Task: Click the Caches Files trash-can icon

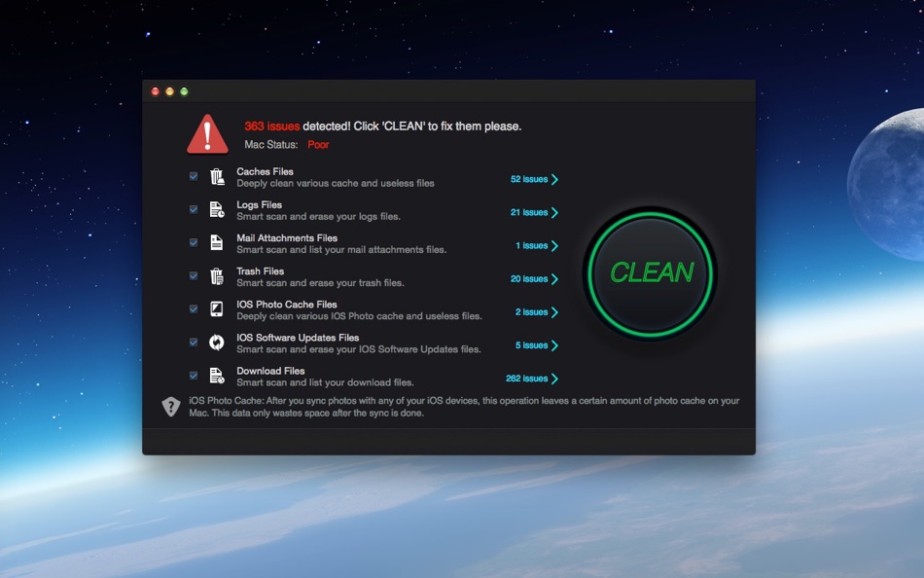Action: (x=216, y=175)
